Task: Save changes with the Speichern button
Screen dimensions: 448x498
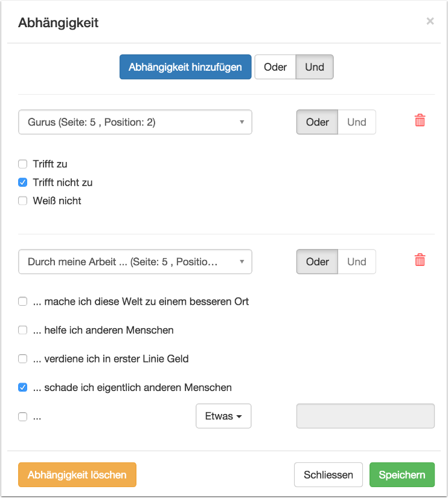Action: [x=402, y=475]
